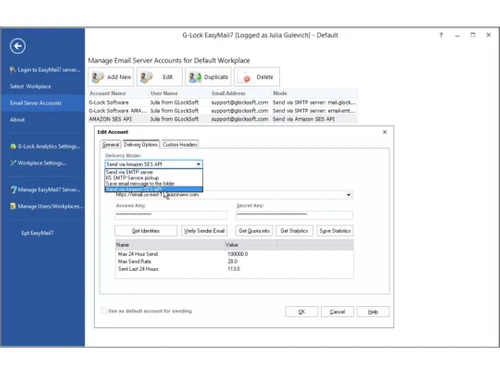Click the Cancel button
Image resolution: width=500 pixels, height=375 pixels.
pyautogui.click(x=337, y=312)
